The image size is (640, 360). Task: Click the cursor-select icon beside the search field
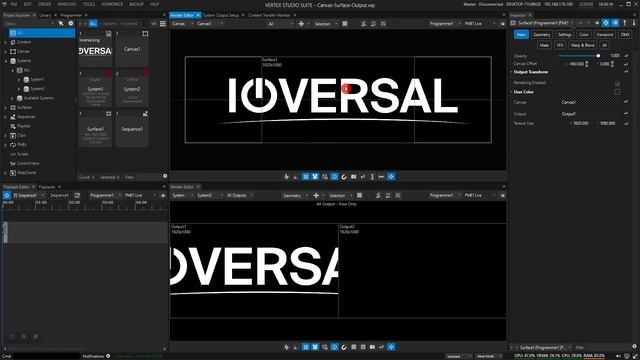coord(61,24)
